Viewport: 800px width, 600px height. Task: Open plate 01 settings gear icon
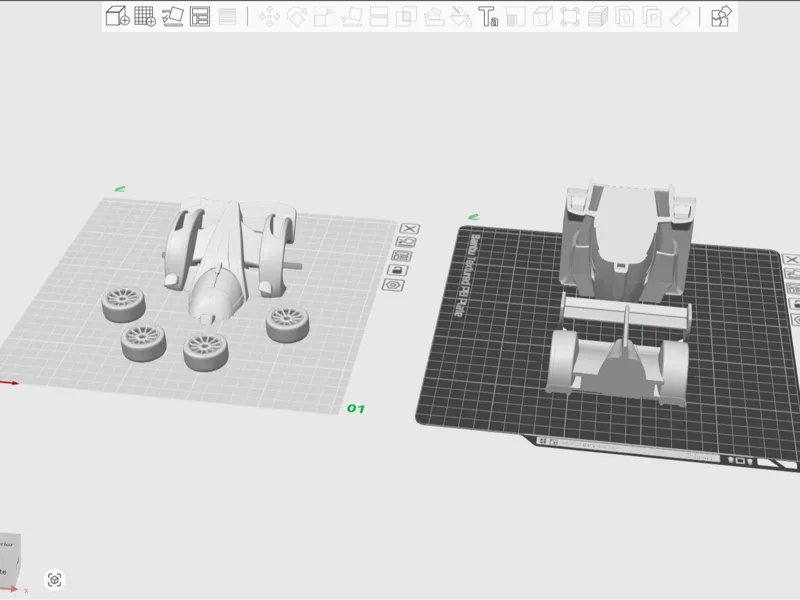(393, 285)
